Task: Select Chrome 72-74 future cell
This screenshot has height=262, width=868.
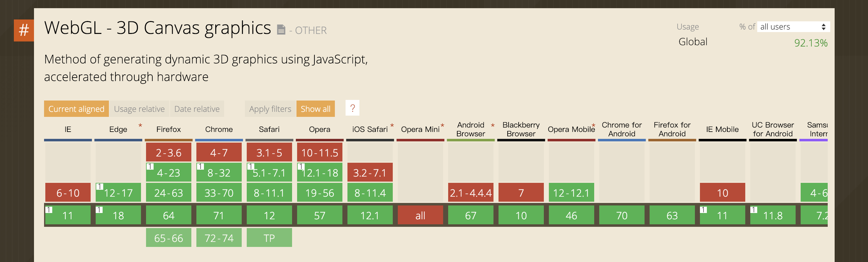Action: (x=219, y=237)
